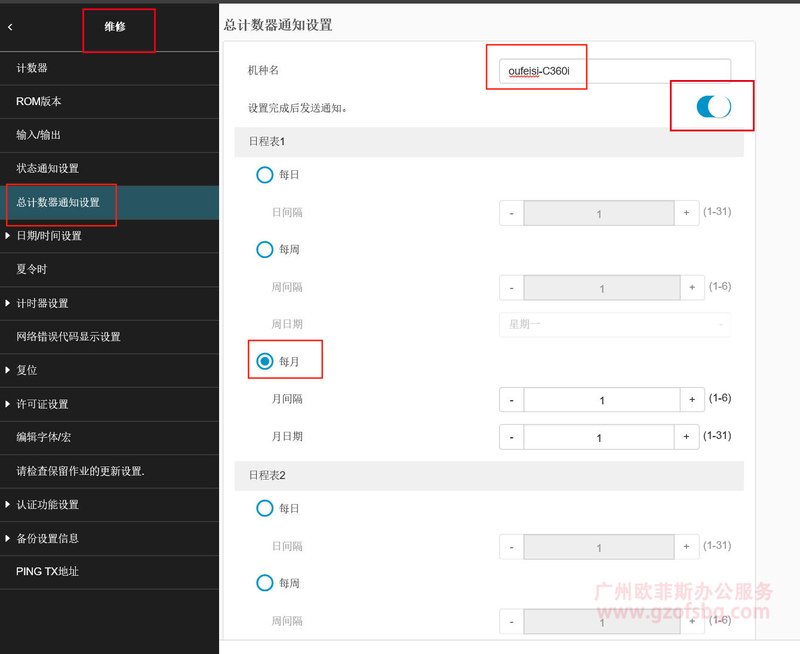Screen dimensions: 800x654
Task: Open the 周日期 dropdown showing 星期一
Action: pyautogui.click(x=614, y=324)
